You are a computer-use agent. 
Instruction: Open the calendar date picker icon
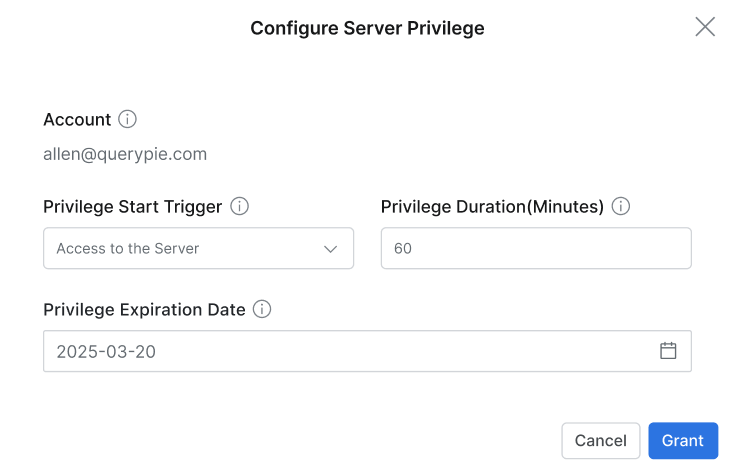coord(668,351)
